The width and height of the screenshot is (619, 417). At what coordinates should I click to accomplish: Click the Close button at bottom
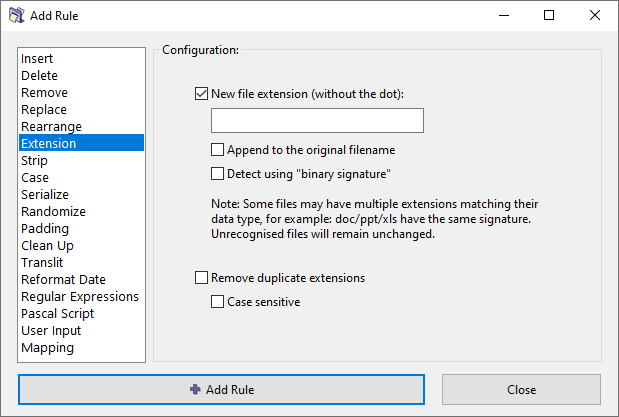pyautogui.click(x=521, y=389)
